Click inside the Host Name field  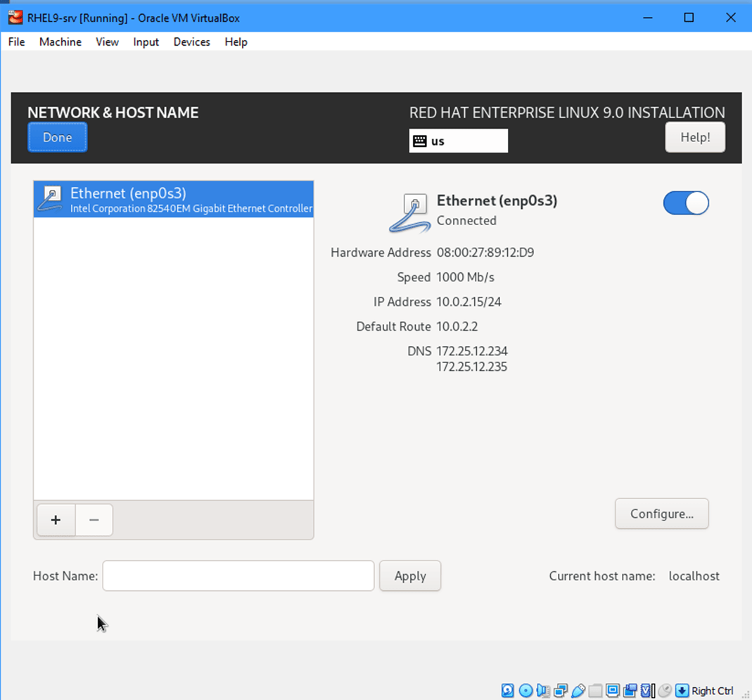238,575
